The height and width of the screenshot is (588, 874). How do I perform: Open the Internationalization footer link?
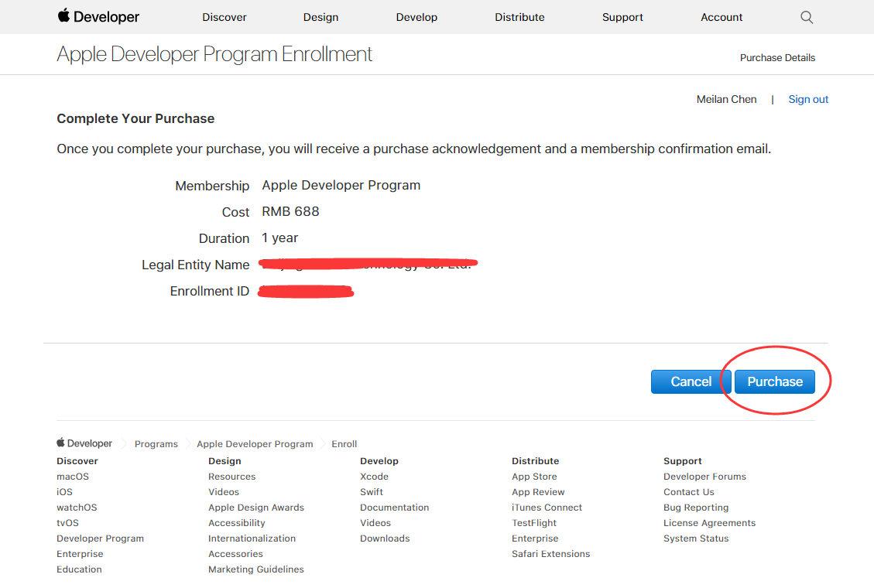(252, 538)
